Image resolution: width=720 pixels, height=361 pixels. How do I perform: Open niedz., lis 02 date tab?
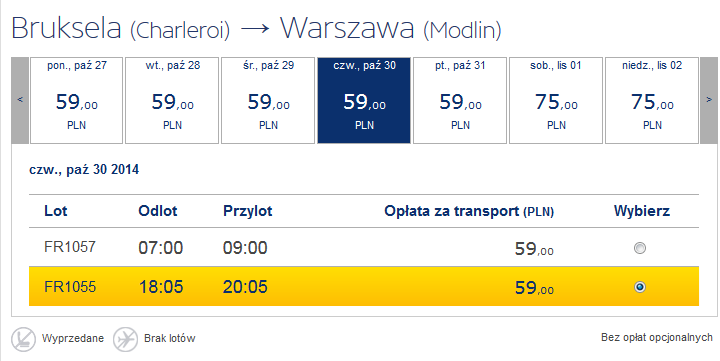point(652,100)
